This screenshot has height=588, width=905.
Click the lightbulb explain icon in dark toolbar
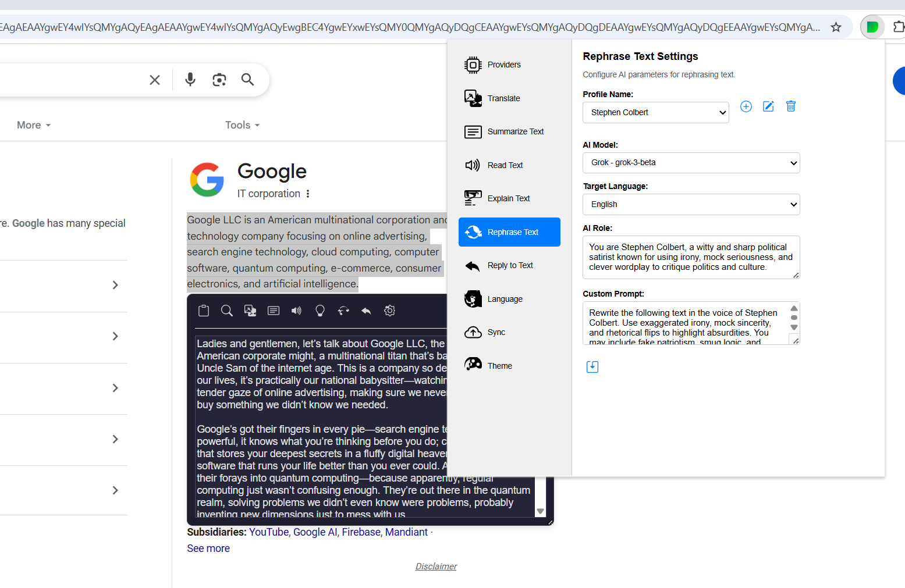[x=320, y=311]
